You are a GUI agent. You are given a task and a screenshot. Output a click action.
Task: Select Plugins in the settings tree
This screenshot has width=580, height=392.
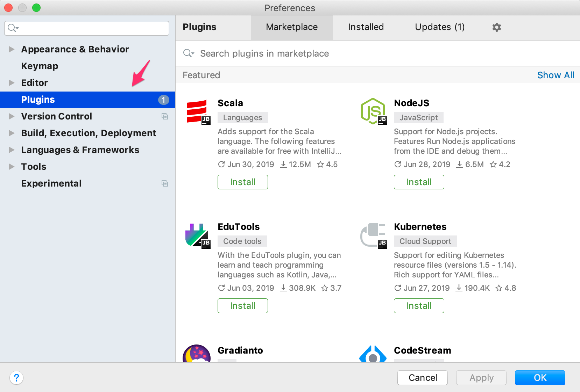(x=87, y=100)
